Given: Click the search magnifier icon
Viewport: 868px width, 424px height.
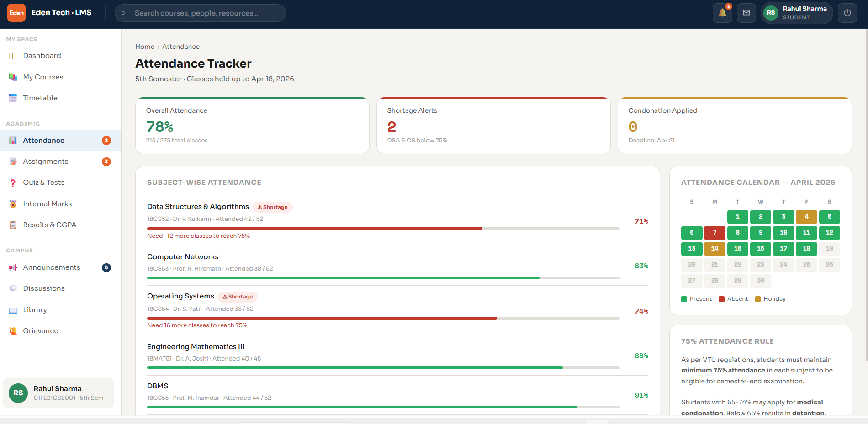Looking at the screenshot, I should [123, 13].
